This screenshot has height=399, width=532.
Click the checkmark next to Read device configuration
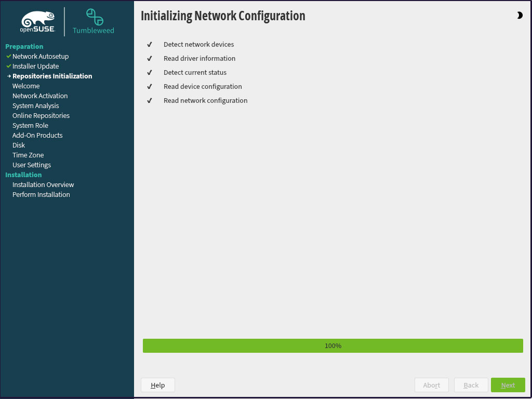[149, 87]
